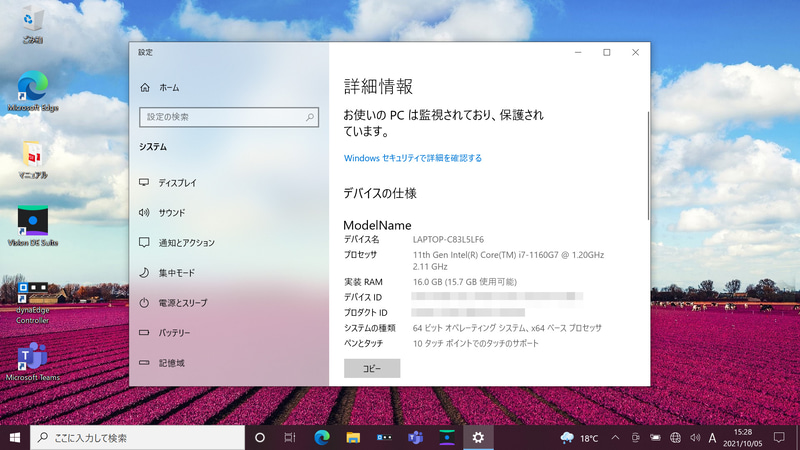Image resolution: width=800 pixels, height=450 pixels.
Task: Open the マニュアル desktop folder
Action: [33, 159]
